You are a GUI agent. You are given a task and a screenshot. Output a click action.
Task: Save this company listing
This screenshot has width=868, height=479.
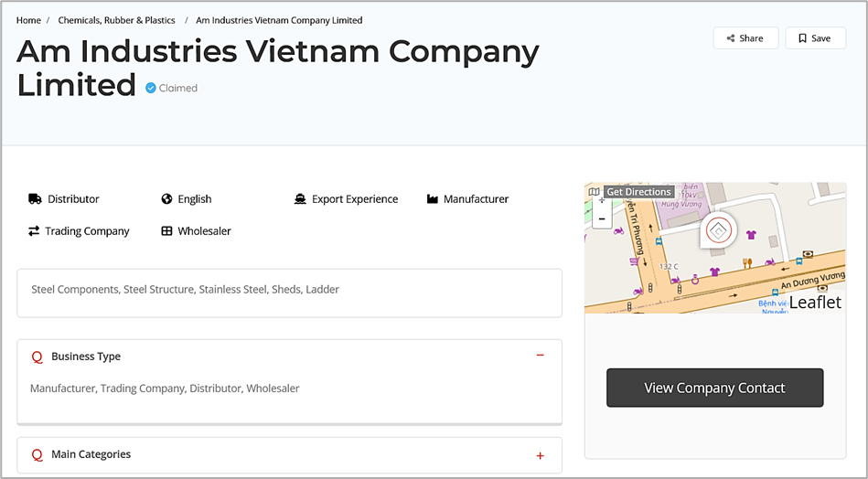tap(816, 38)
